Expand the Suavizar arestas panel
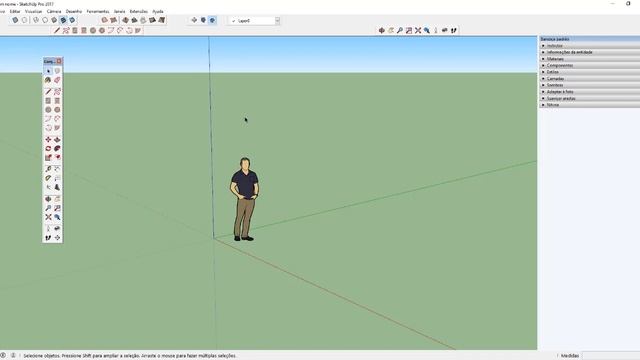The image size is (640, 360). (589, 98)
